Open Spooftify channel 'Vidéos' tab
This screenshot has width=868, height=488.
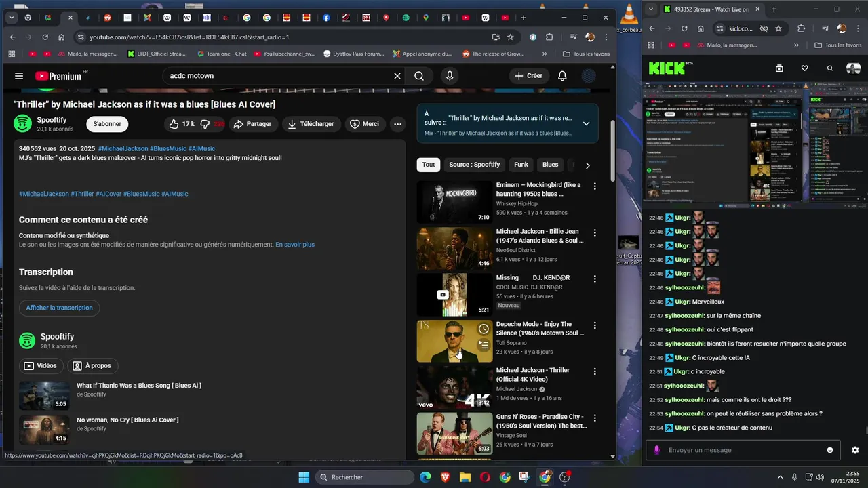pos(41,365)
